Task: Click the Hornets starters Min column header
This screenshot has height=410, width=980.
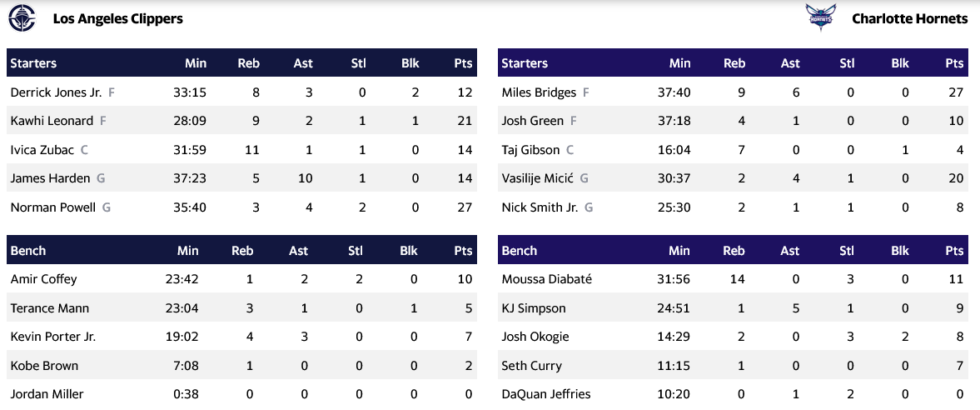Action: (x=679, y=63)
